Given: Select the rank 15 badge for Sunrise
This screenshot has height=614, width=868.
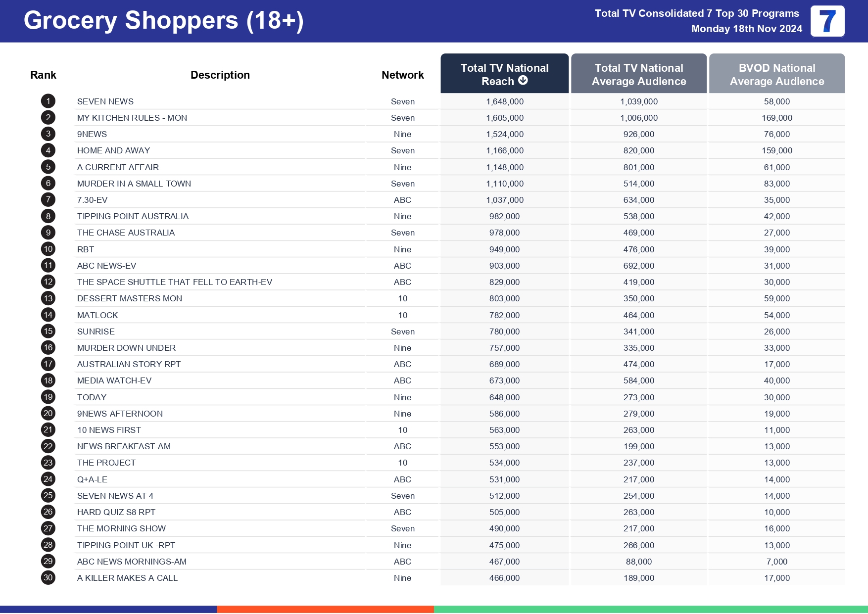Looking at the screenshot, I should click(48, 331).
